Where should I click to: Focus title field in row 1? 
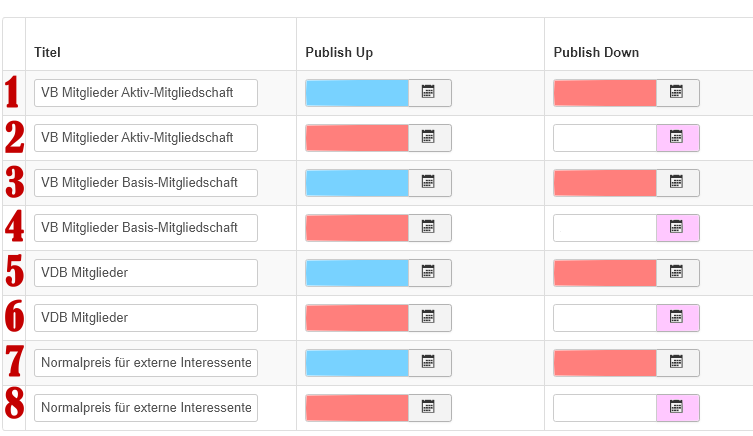[146, 93]
